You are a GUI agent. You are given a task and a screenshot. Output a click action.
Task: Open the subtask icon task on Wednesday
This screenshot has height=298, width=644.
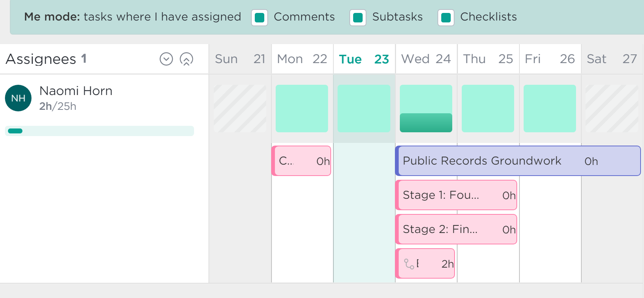coord(425,263)
